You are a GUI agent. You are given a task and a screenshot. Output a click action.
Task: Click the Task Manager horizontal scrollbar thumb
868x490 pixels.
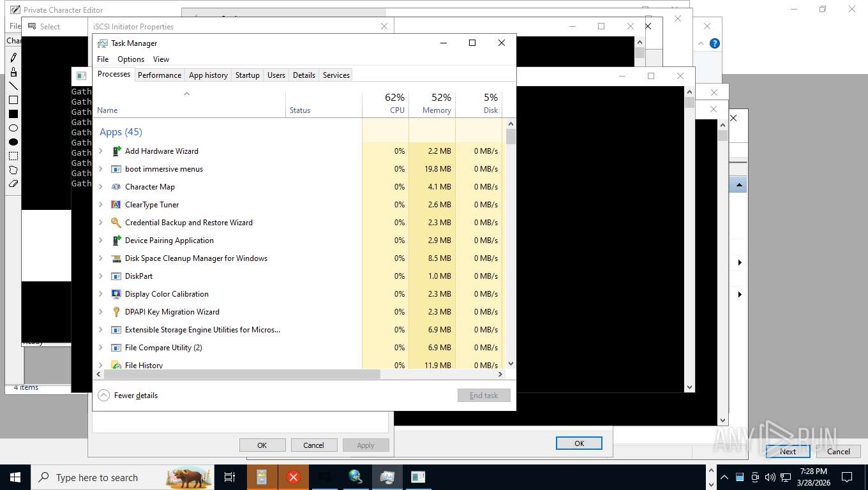click(x=242, y=375)
